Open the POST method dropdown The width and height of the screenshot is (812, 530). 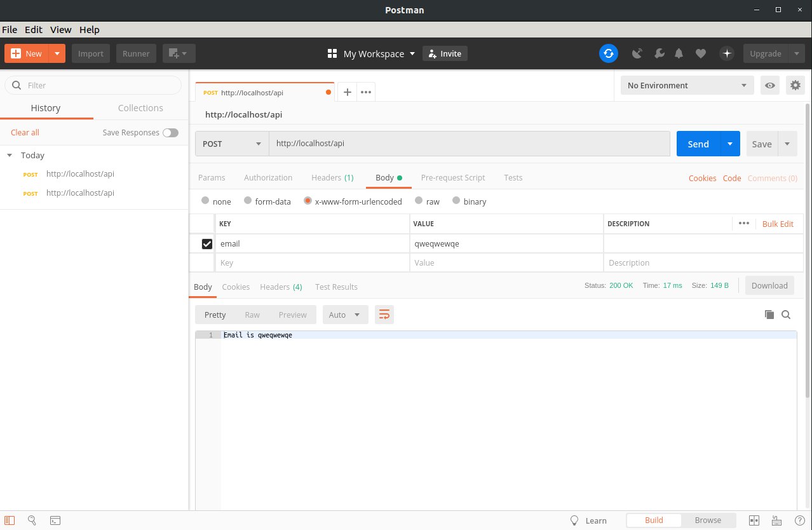coord(232,144)
